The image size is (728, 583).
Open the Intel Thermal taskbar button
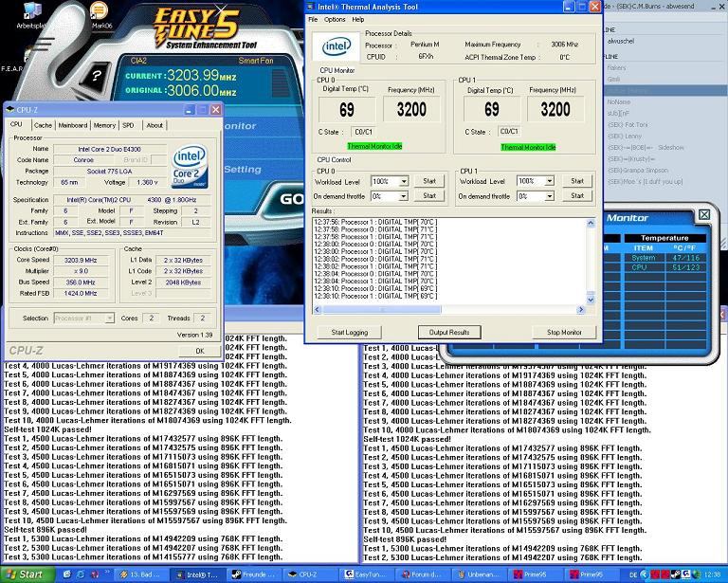(198, 574)
